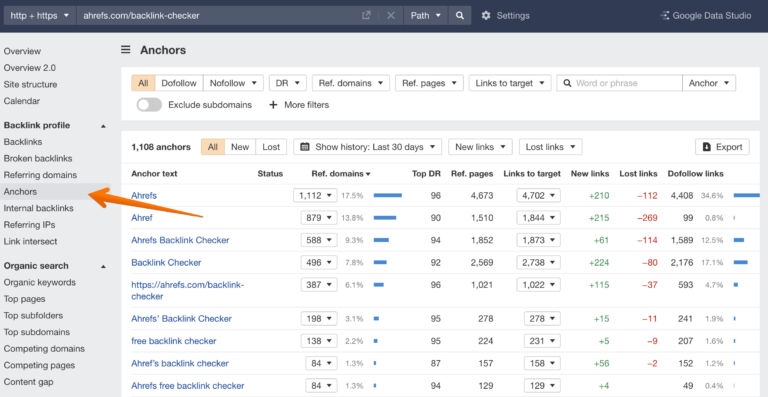
Task: Open Link intersect in the sidebar
Action: pos(30,241)
